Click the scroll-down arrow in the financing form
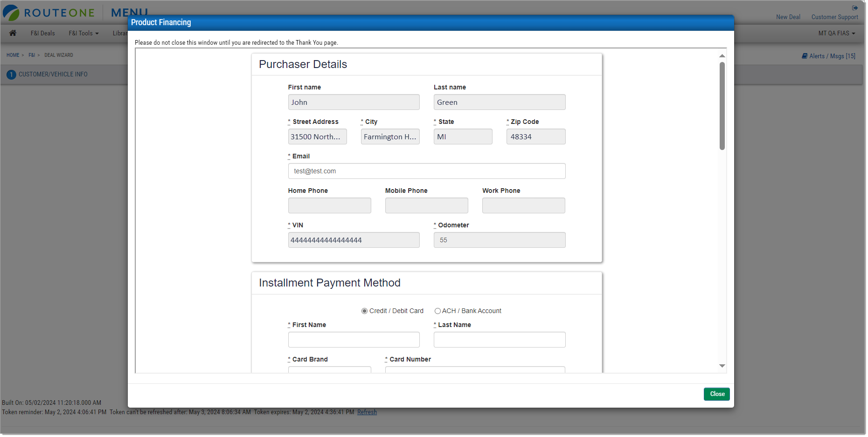The height and width of the screenshot is (437, 868). click(722, 366)
